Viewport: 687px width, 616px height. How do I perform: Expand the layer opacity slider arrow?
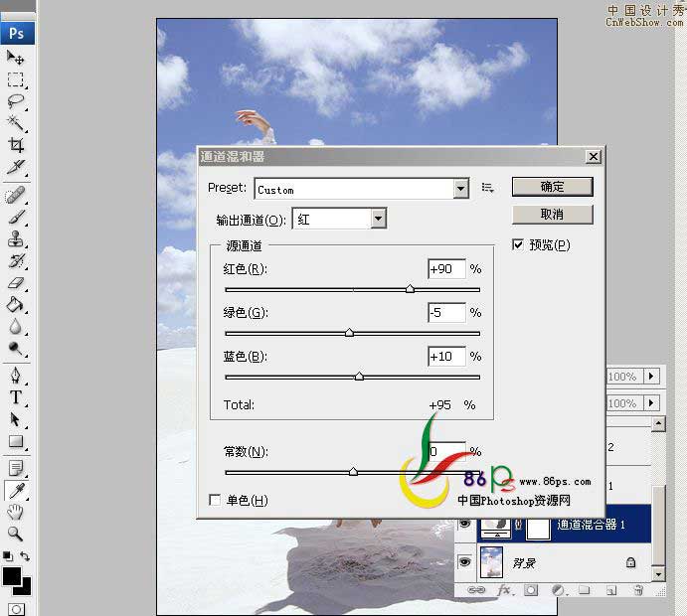pos(651,377)
